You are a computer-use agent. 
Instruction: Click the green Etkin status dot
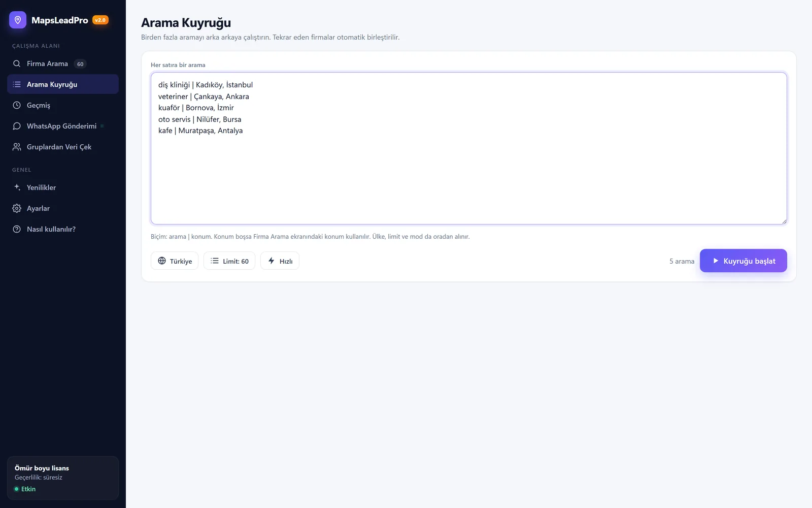[x=16, y=489]
